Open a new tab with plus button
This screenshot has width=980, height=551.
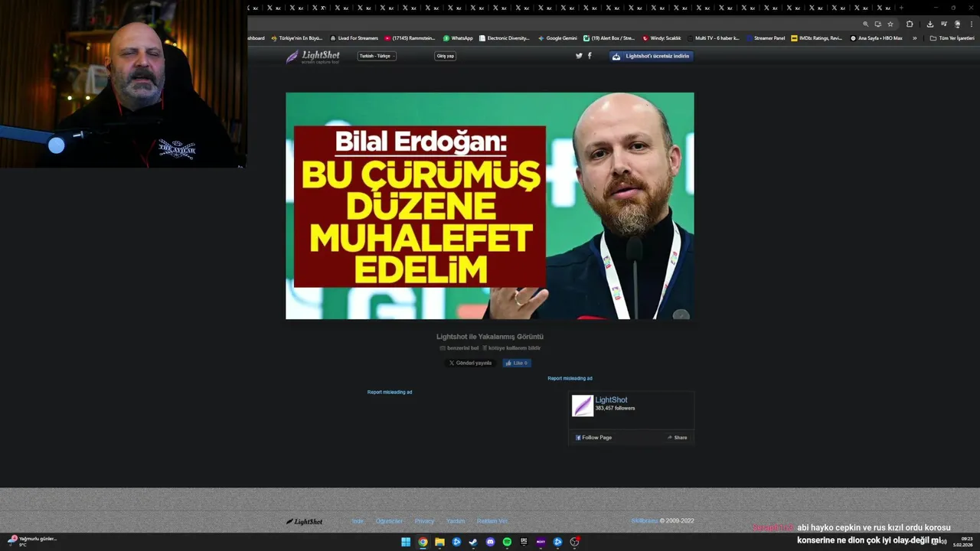[901, 8]
